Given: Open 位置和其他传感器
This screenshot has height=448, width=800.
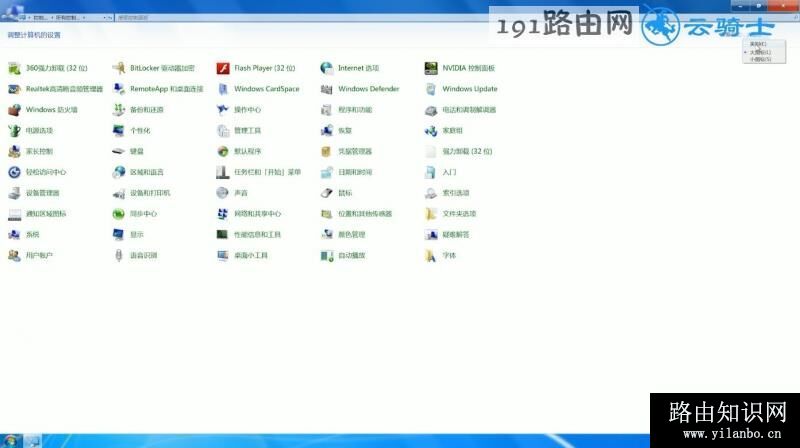Looking at the screenshot, I should click(356, 214).
